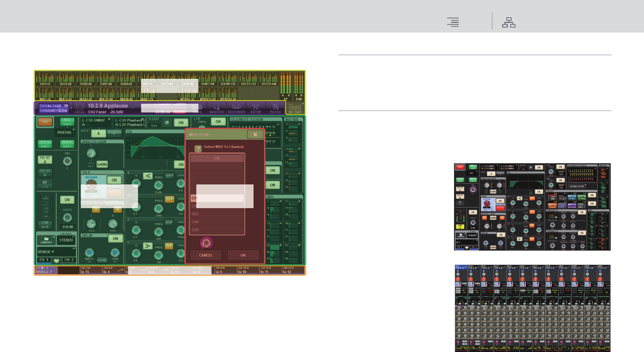This screenshot has width=644, height=352.
Task: Toggle the DELAY ON button
Action: [x=115, y=238]
